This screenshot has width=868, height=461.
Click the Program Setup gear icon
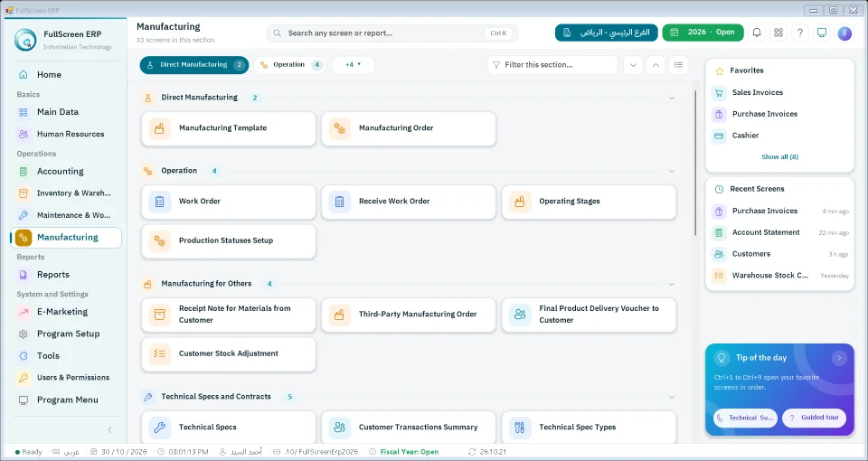click(24, 334)
